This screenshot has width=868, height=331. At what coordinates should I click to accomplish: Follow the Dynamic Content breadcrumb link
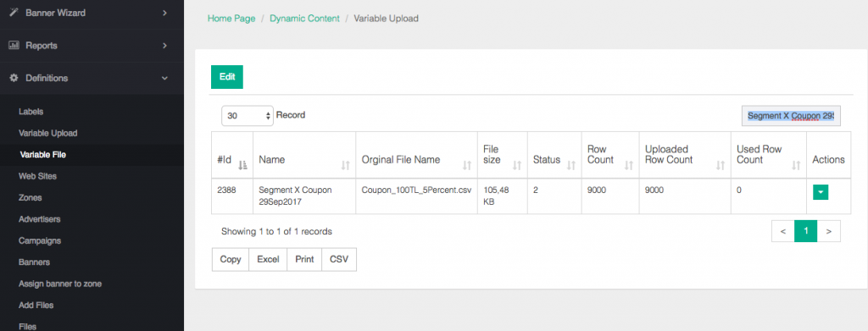click(304, 19)
